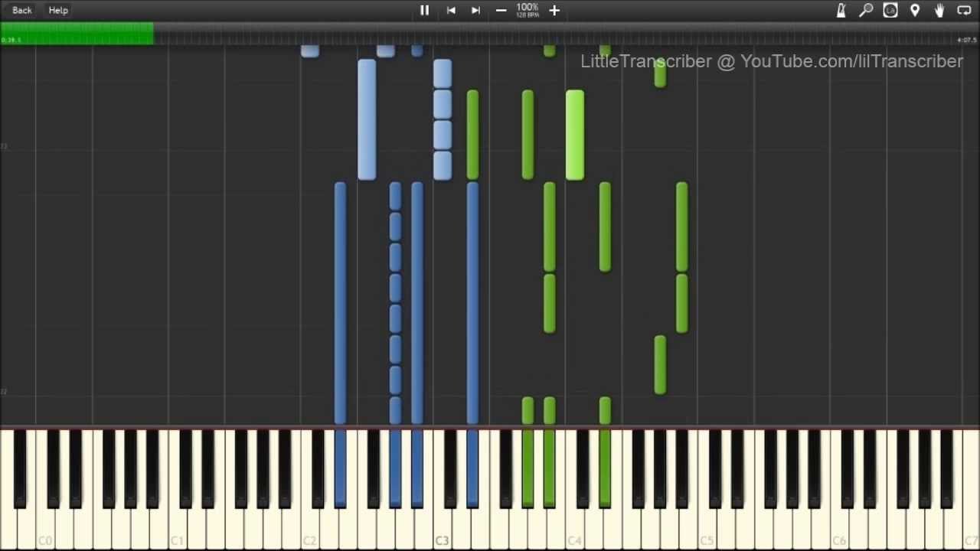The width and height of the screenshot is (980, 551).
Task: Click the C2 piano key
Action: (x=309, y=528)
